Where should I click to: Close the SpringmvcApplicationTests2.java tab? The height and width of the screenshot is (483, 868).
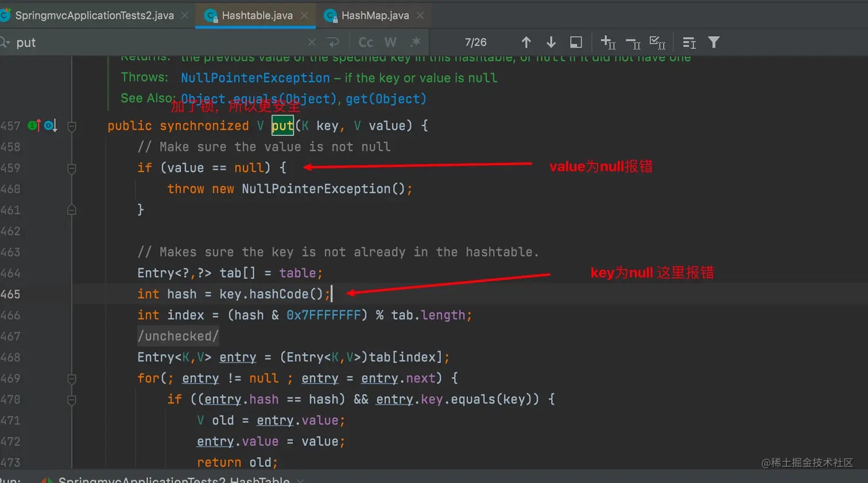(x=185, y=15)
